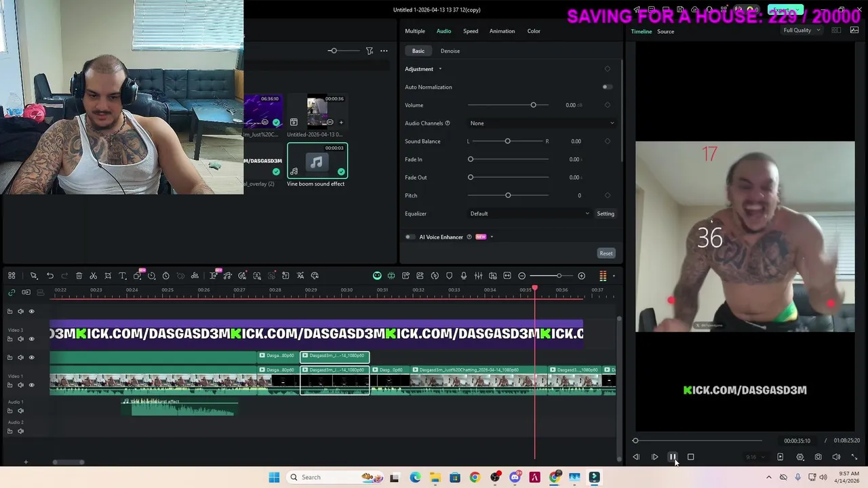Screen dimensions: 868x488
Task: Open the Equalizer Setting button
Action: [x=606, y=213]
